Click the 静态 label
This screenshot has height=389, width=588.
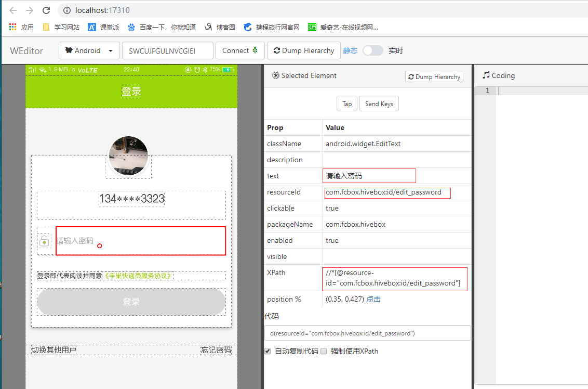(x=350, y=50)
